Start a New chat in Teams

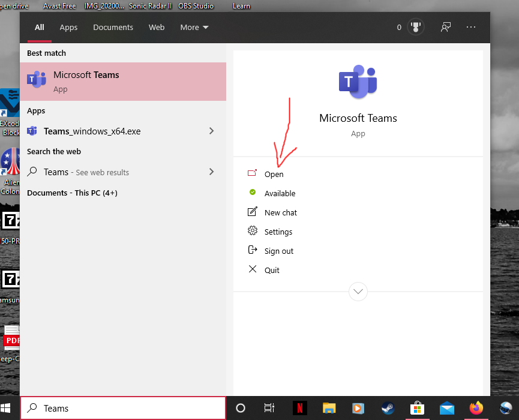tap(281, 212)
